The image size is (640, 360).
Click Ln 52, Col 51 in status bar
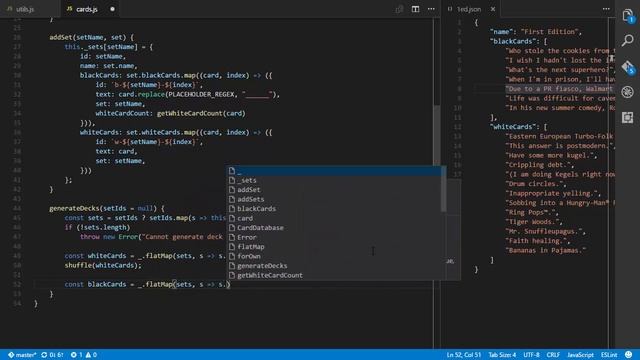click(x=464, y=355)
